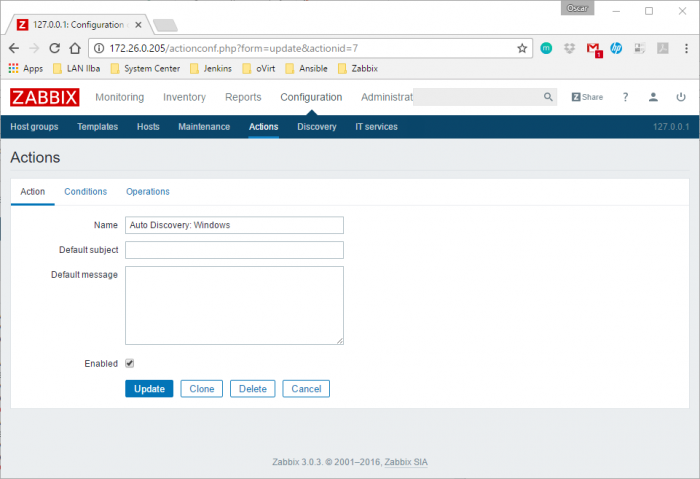The width and height of the screenshot is (700, 479).
Task: Click the search magnifier icon
Action: tap(548, 97)
